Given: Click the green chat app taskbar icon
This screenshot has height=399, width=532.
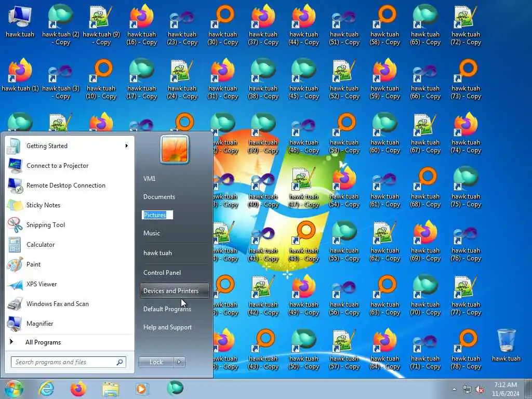Looking at the screenshot, I should [x=175, y=388].
